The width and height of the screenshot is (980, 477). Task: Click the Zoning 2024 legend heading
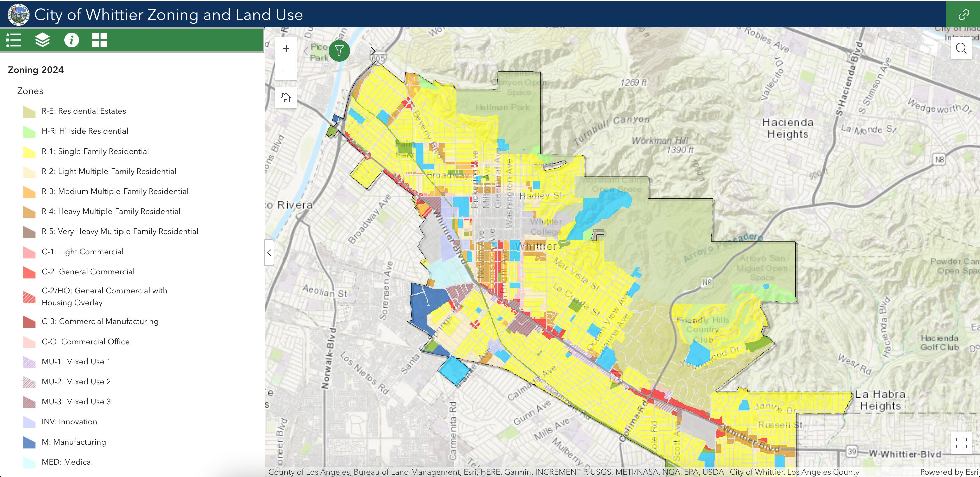[36, 70]
